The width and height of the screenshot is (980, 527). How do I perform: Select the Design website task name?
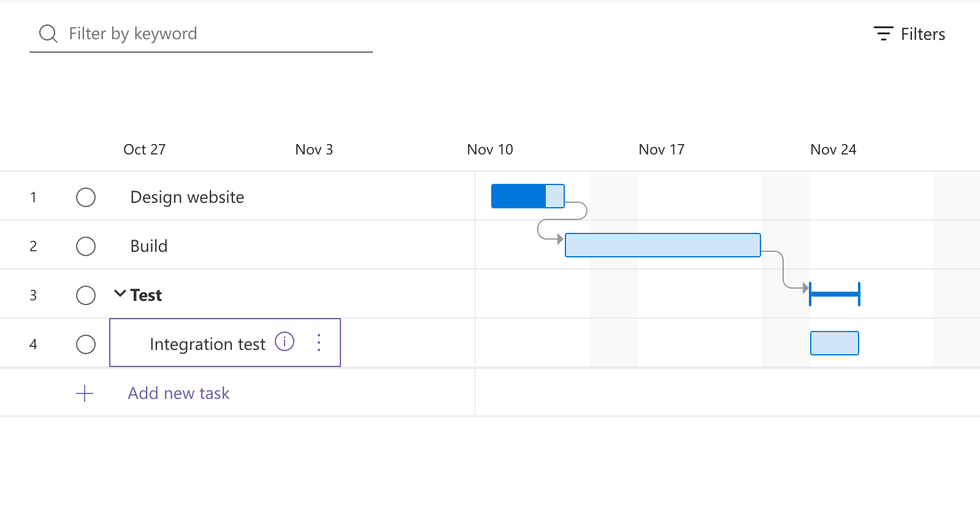(187, 197)
